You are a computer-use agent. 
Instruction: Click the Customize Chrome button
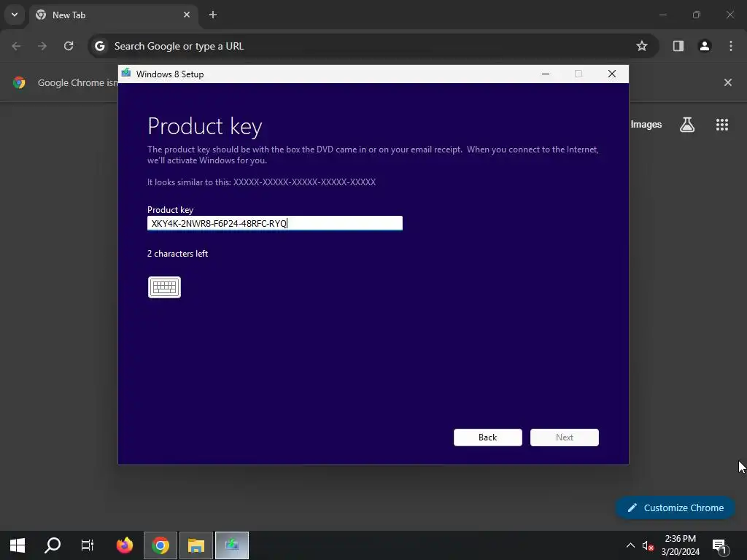point(675,507)
